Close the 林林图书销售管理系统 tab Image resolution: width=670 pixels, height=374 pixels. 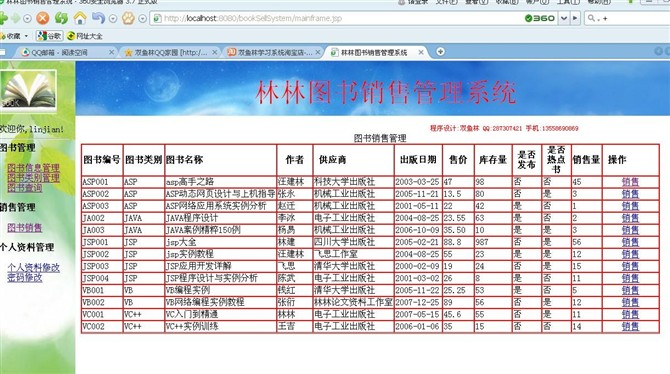pyautogui.click(x=421, y=52)
